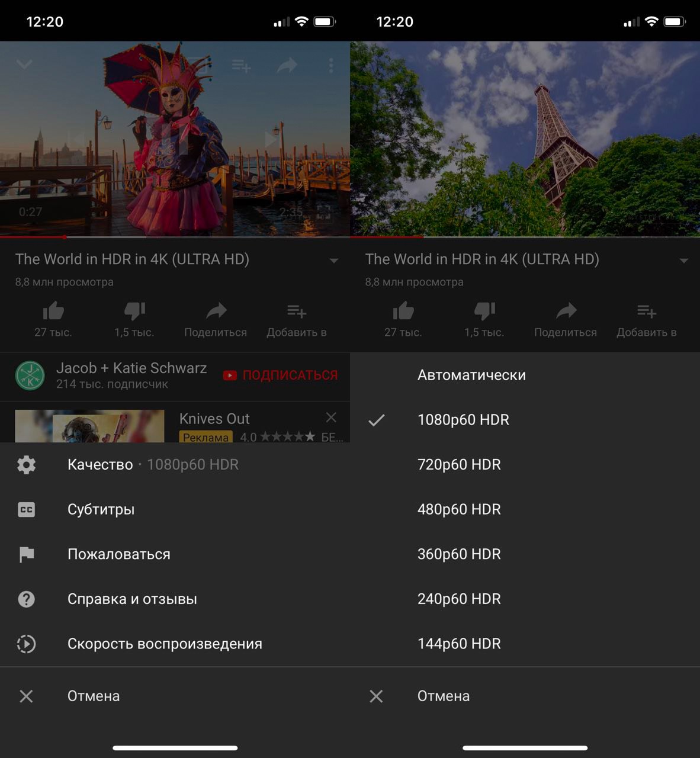Tap left video title The World in HDR
The width and height of the screenshot is (700, 758).
(x=132, y=259)
